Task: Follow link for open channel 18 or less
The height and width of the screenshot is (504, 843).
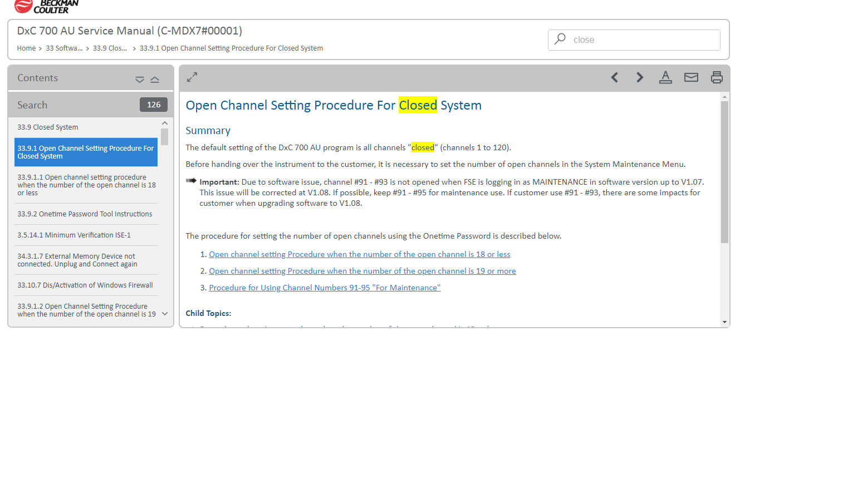Action: [359, 254]
